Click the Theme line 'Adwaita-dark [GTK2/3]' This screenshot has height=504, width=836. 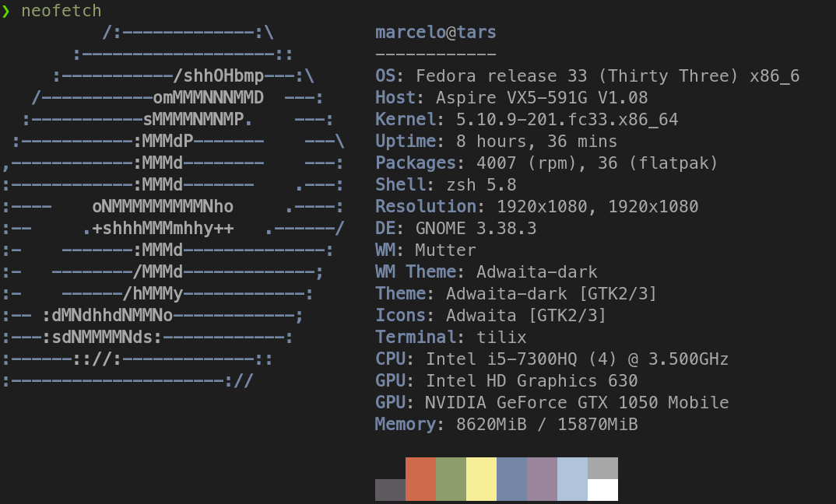point(551,294)
